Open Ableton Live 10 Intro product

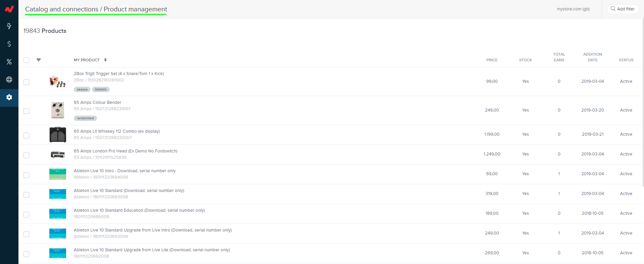click(x=125, y=171)
